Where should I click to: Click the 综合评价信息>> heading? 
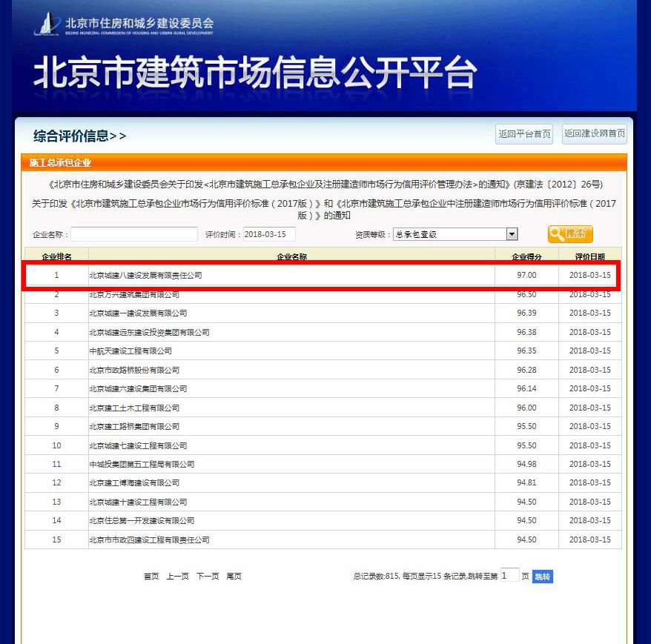(79, 136)
